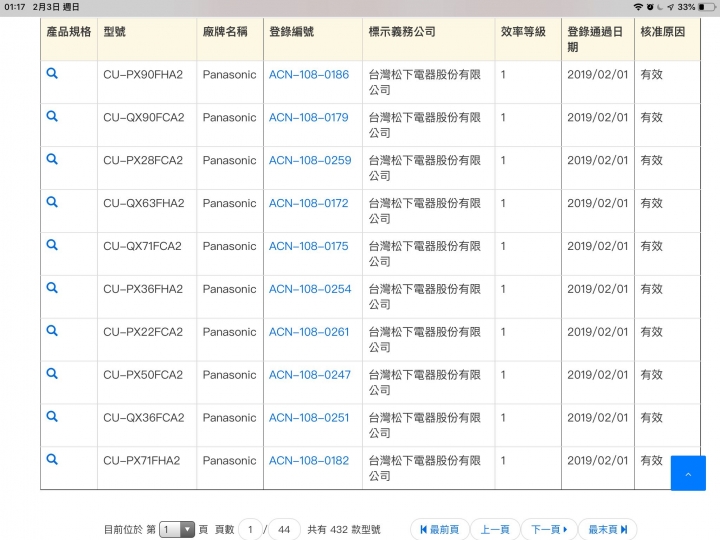Open registration link ACN-108-0259
The image size is (720, 540).
pos(310,160)
